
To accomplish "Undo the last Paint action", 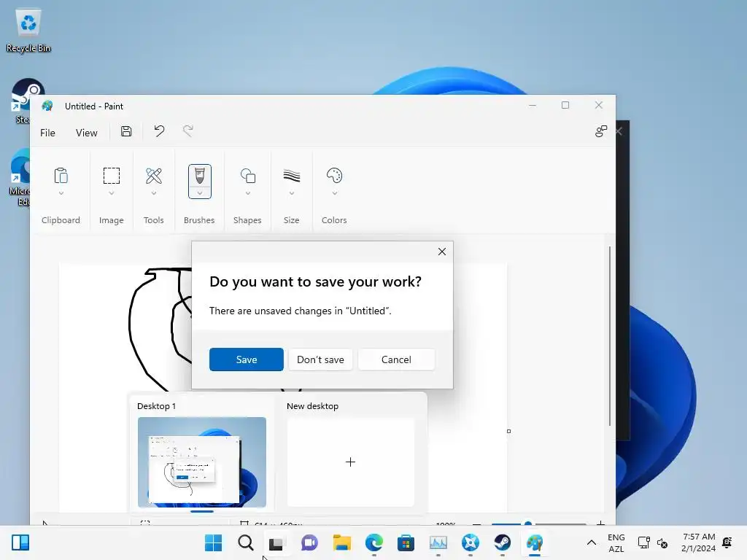I will [159, 131].
